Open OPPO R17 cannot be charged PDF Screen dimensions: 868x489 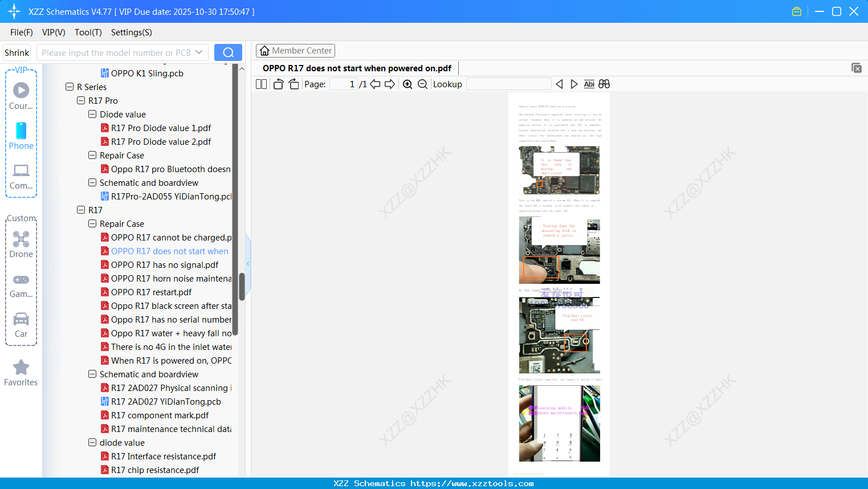[171, 238]
